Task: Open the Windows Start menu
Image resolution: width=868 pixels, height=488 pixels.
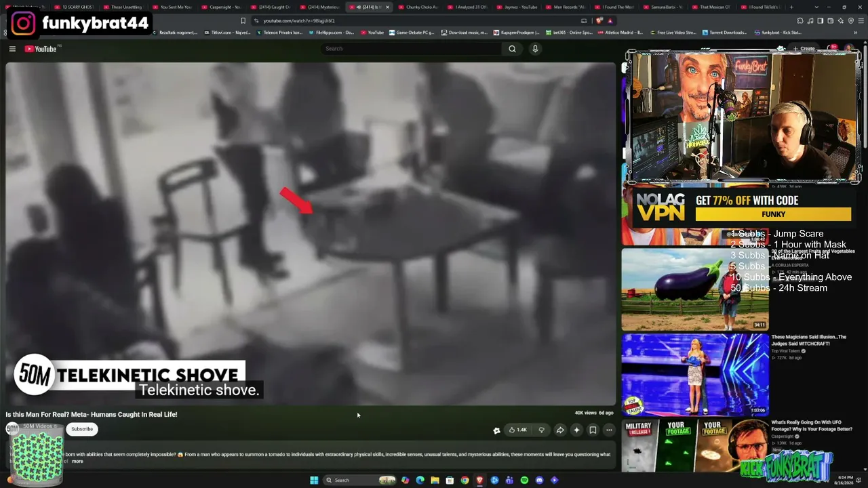Action: (x=314, y=481)
